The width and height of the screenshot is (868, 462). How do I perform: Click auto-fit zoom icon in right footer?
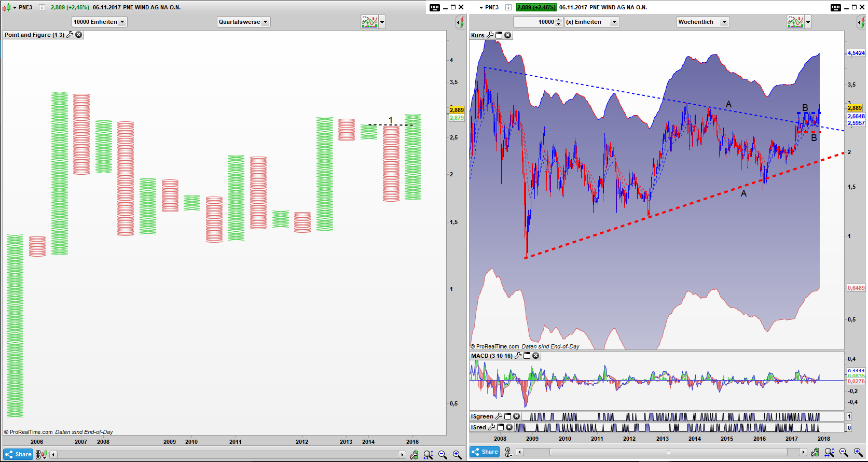pos(829,452)
